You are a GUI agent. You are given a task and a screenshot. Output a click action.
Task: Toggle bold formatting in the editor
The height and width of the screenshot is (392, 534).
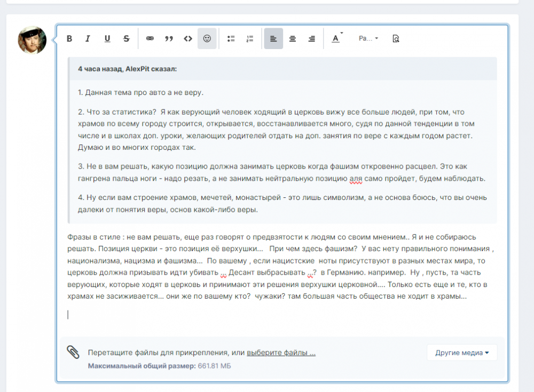point(69,38)
